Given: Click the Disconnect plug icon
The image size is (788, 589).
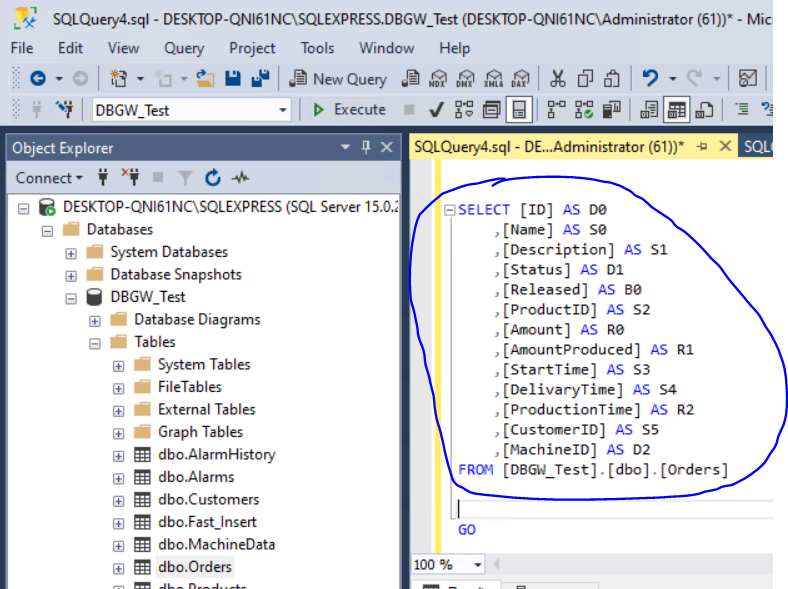Looking at the screenshot, I should click(x=131, y=177).
